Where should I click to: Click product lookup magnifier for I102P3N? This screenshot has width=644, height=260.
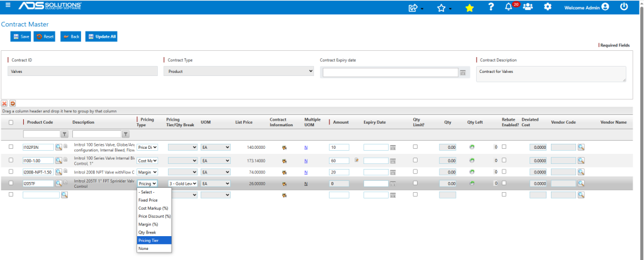(58, 147)
